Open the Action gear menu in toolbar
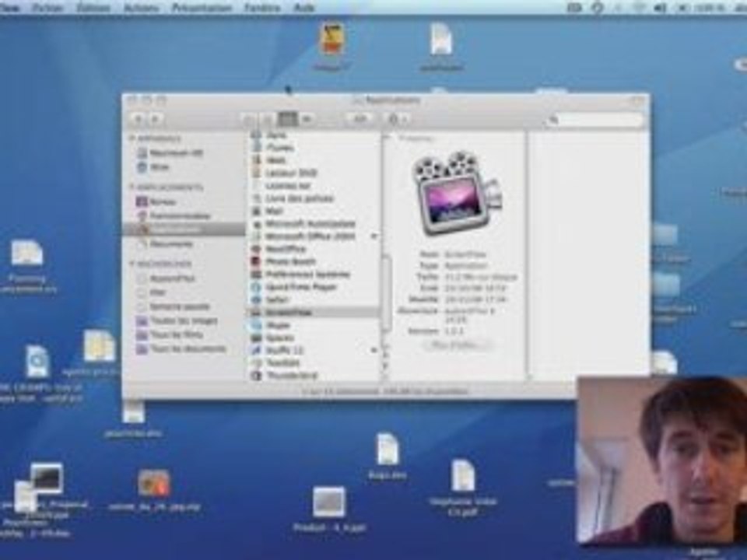This screenshot has height=560, width=747. click(398, 119)
